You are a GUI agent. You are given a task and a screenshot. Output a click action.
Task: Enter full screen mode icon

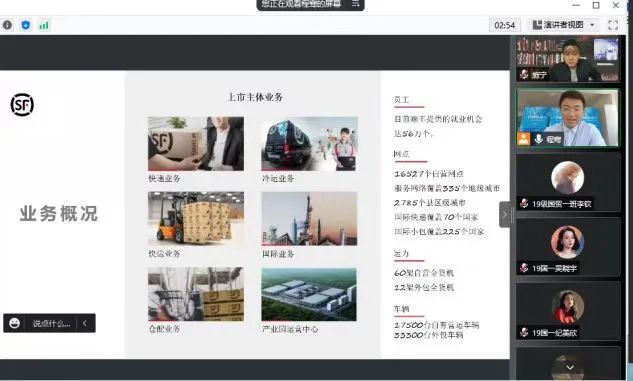pyautogui.click(x=613, y=25)
